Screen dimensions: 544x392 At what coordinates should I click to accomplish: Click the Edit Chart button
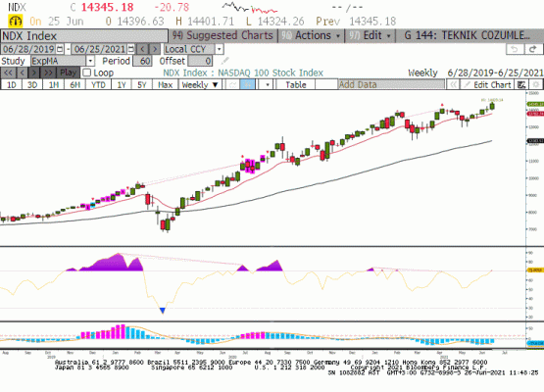[487, 84]
